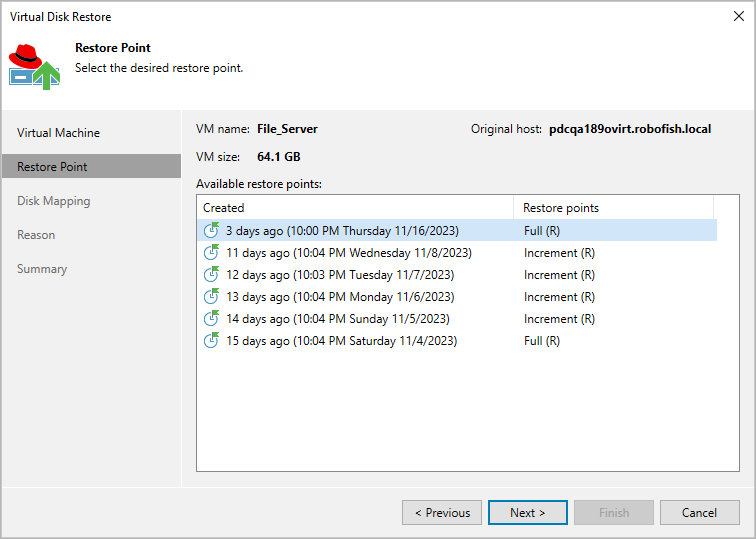Select '13 days ago (10:04 PM Monday 11/6/2023)'

340,297
